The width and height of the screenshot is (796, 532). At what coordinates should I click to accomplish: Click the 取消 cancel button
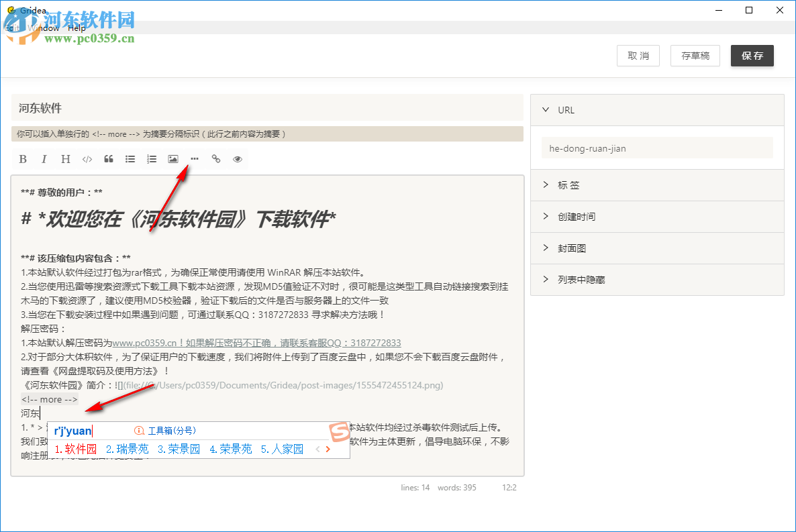(638, 56)
